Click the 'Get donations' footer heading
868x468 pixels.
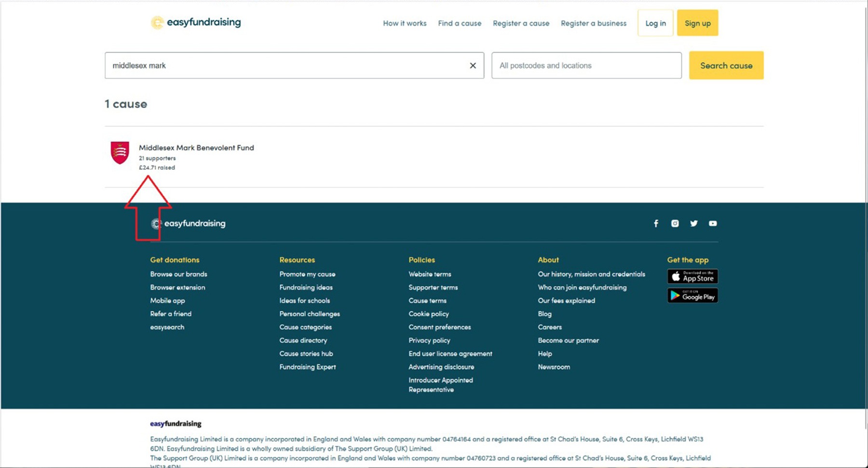[x=175, y=260]
